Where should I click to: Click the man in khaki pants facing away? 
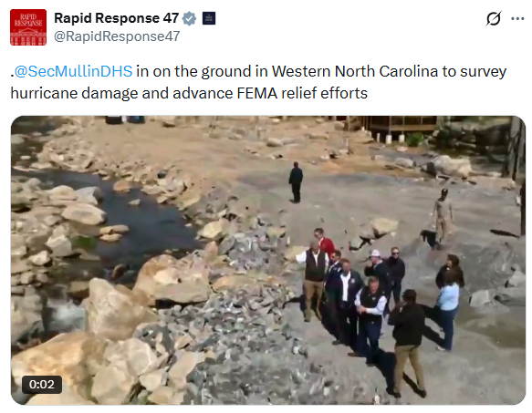click(x=408, y=343)
